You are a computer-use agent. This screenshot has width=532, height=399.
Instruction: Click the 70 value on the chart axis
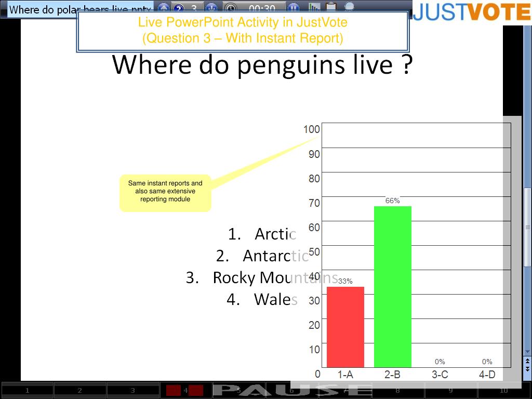(314, 203)
